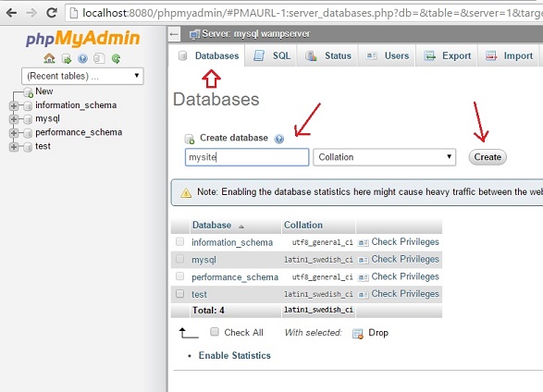
Task: Open Check Privileges for information_schema
Action: (405, 242)
